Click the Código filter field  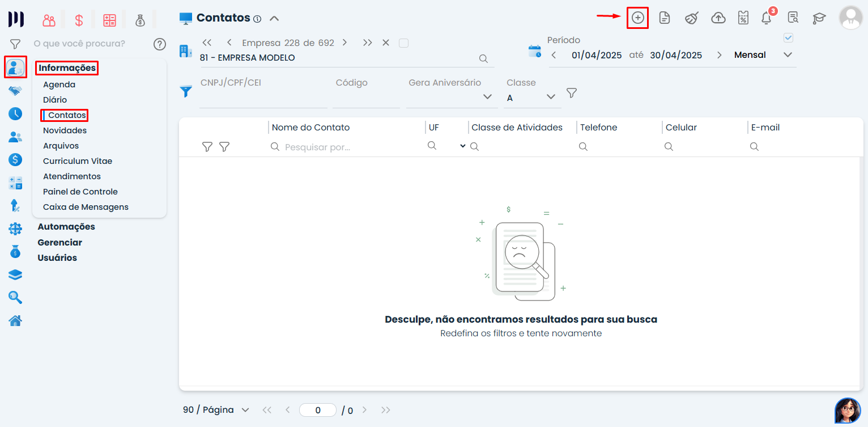(366, 97)
